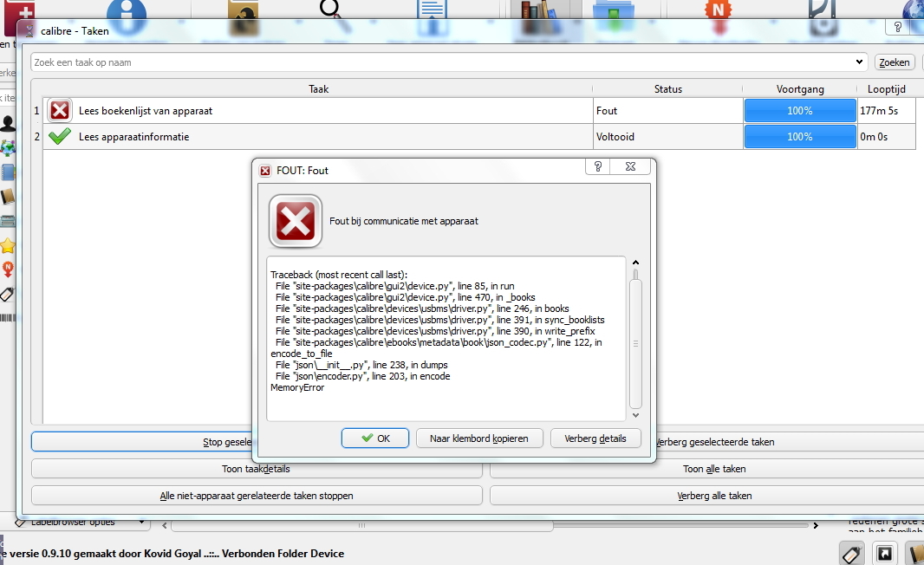This screenshot has height=565, width=924.
Task: Click the green checkmark icon of job row 2
Action: click(60, 136)
